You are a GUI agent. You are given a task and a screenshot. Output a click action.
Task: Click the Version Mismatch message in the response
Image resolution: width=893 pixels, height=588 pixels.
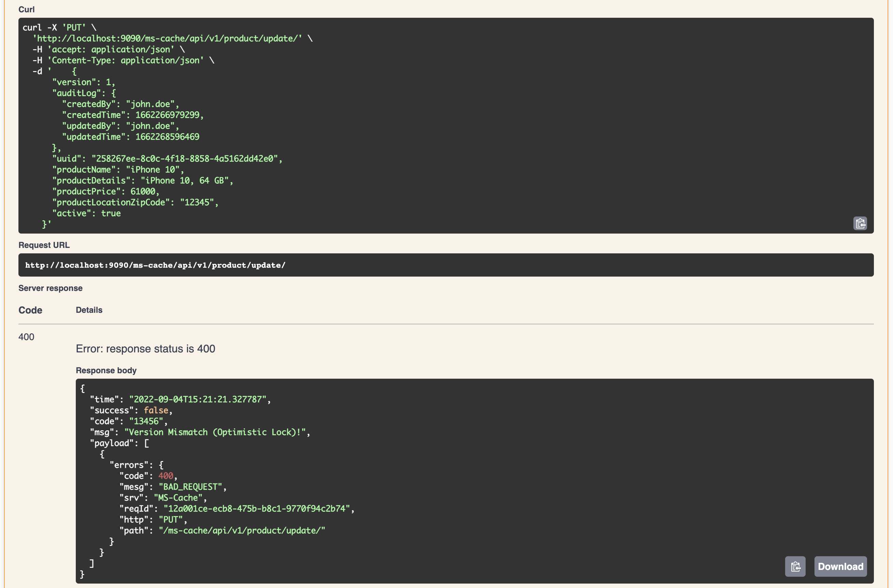[215, 432]
